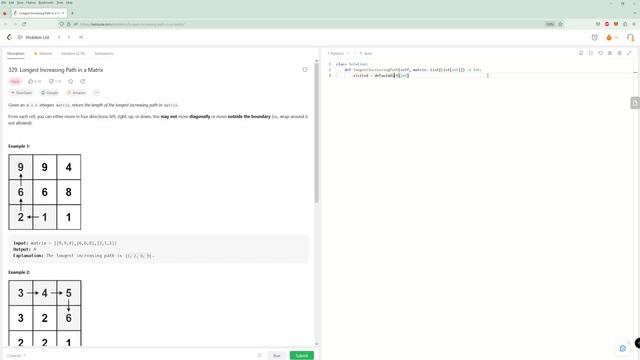Click the browser address bar

pyautogui.click(x=310, y=24)
